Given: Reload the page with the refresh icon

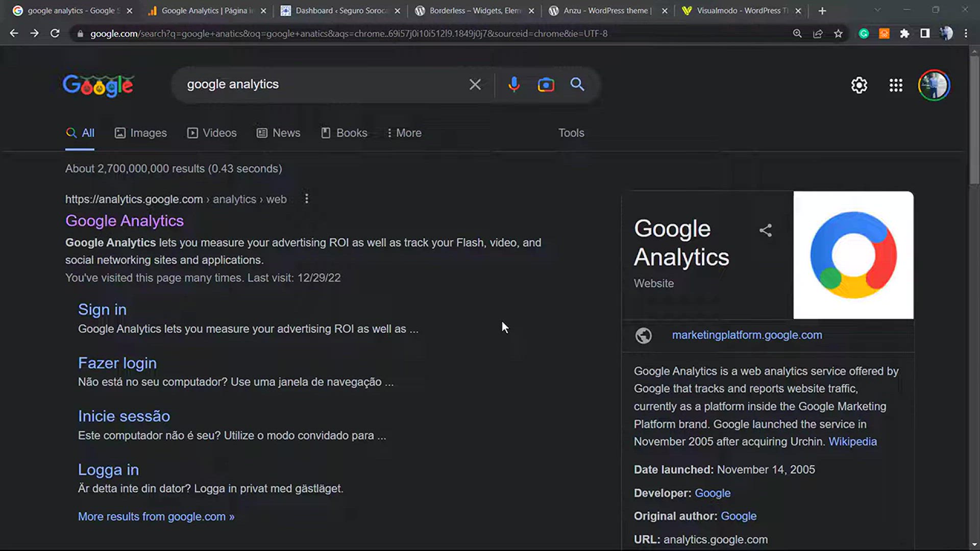Looking at the screenshot, I should tap(55, 33).
